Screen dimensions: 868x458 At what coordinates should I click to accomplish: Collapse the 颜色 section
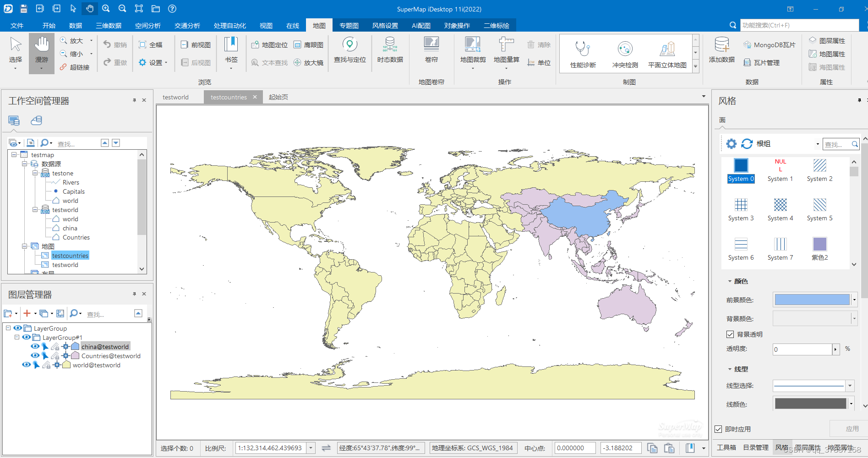coord(730,281)
